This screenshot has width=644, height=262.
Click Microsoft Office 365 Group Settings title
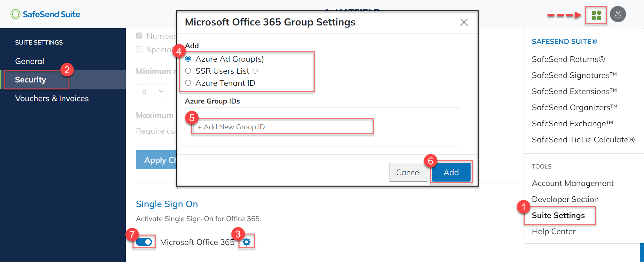point(270,22)
